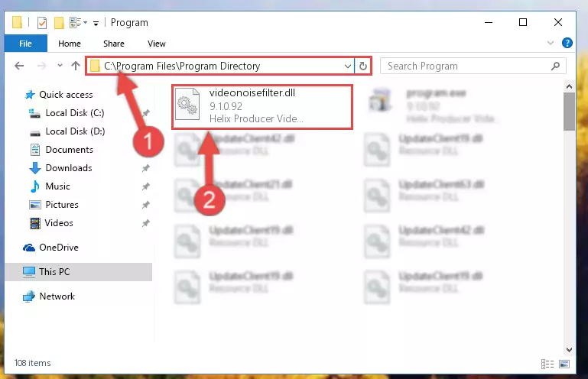The image size is (588, 379).
Task: Open Documents in the navigation pane
Action: (x=69, y=150)
